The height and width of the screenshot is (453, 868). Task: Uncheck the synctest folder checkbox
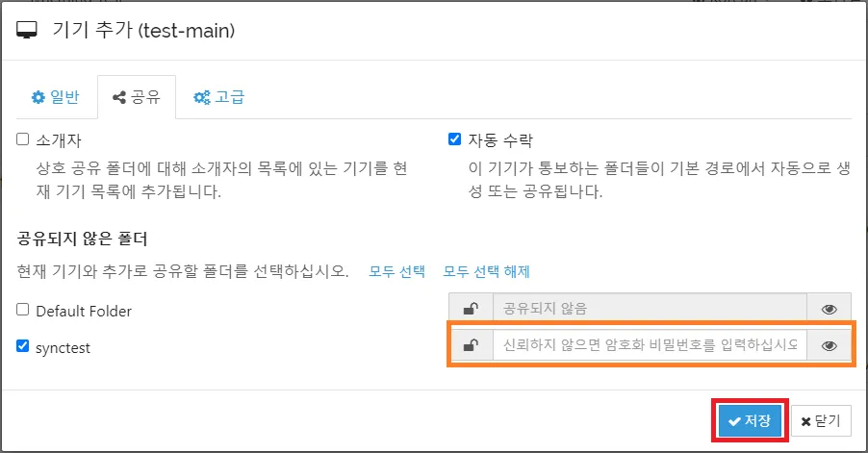coord(23,346)
